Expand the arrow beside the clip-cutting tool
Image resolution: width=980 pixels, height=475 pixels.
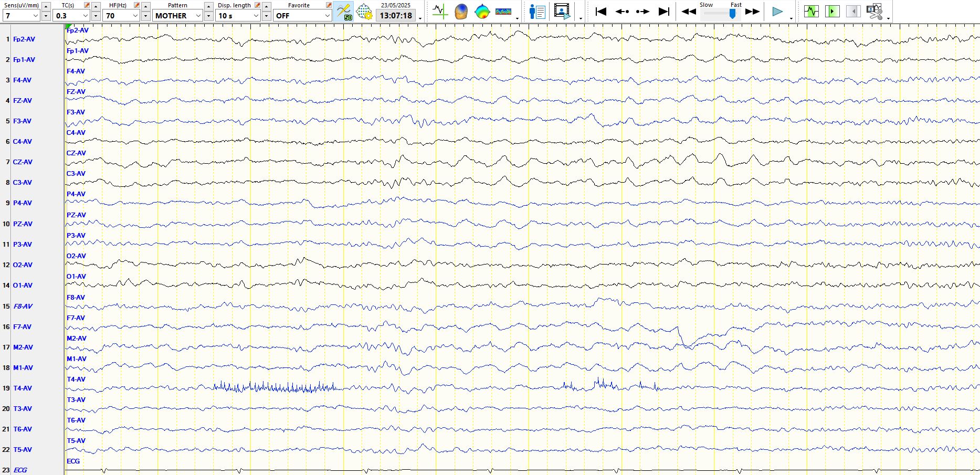[888, 18]
